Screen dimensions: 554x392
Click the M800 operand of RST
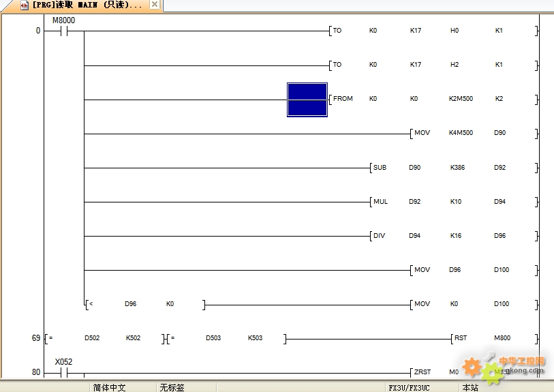[x=502, y=338]
